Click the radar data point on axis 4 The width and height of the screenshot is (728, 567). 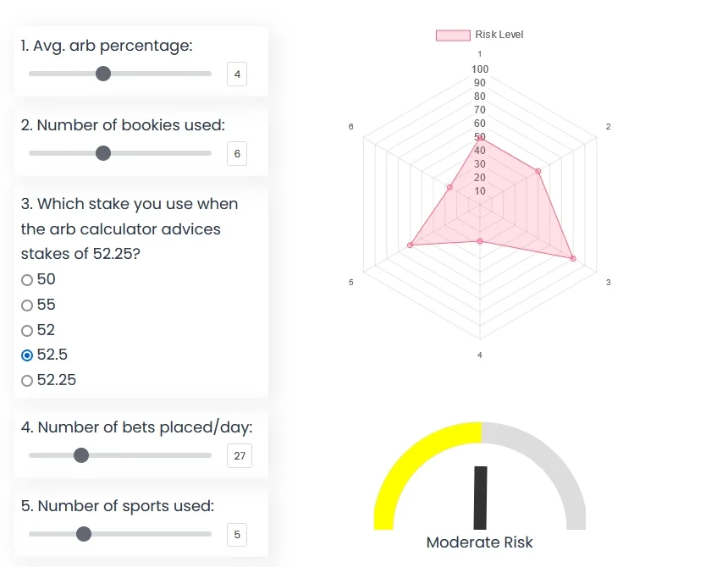click(x=480, y=241)
